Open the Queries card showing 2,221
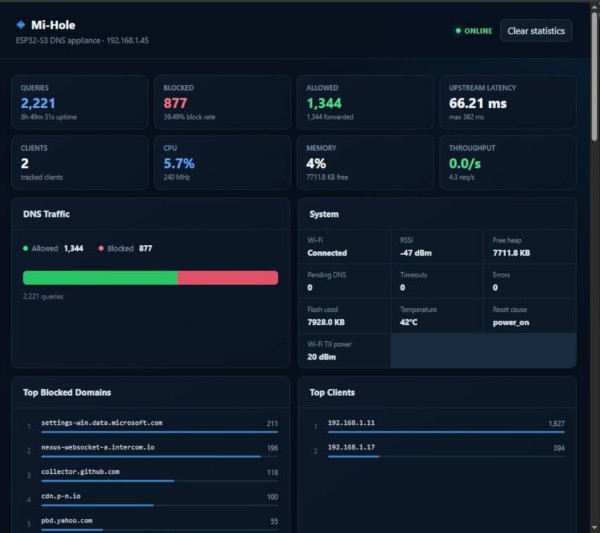This screenshot has height=533, width=600. pos(80,102)
